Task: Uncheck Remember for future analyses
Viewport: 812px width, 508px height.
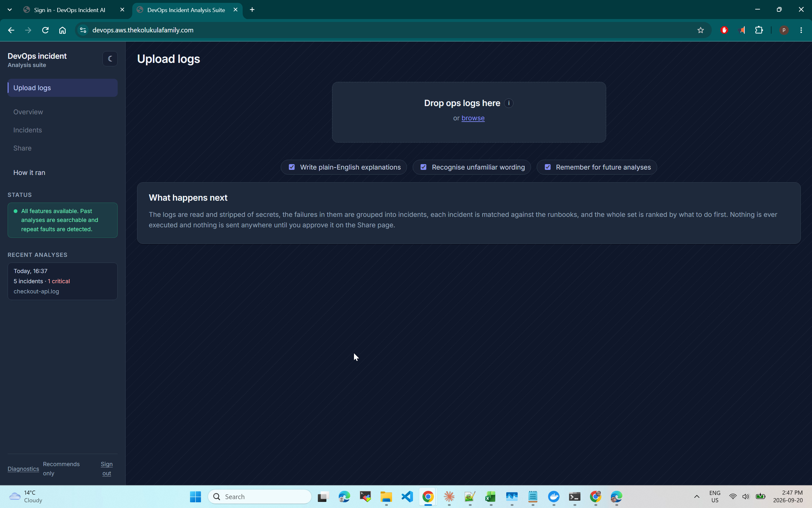Action: pyautogui.click(x=547, y=167)
